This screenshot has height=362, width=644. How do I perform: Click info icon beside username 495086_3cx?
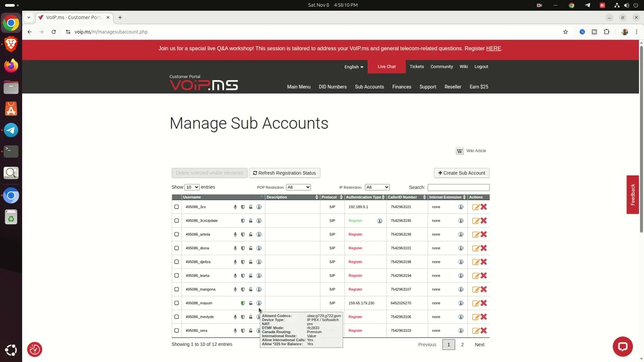pyautogui.click(x=259, y=207)
